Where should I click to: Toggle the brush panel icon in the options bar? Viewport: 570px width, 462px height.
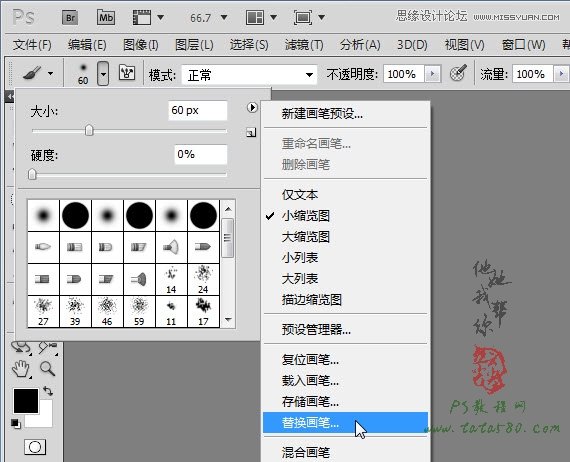coord(127,73)
